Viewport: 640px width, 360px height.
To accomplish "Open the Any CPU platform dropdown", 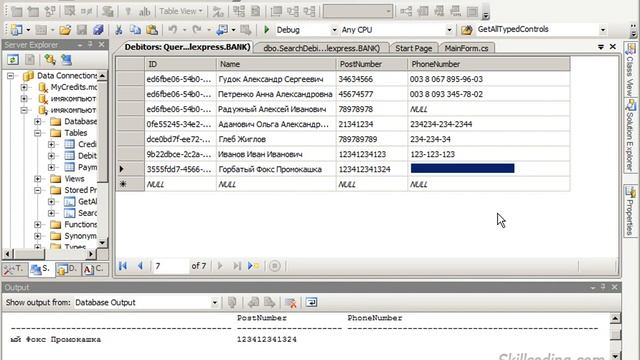I will (x=449, y=30).
